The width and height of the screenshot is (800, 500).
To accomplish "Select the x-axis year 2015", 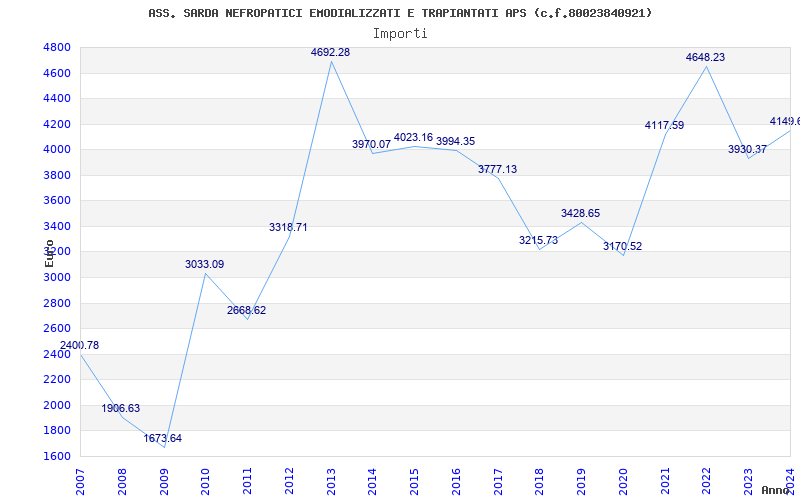I will (x=414, y=482).
